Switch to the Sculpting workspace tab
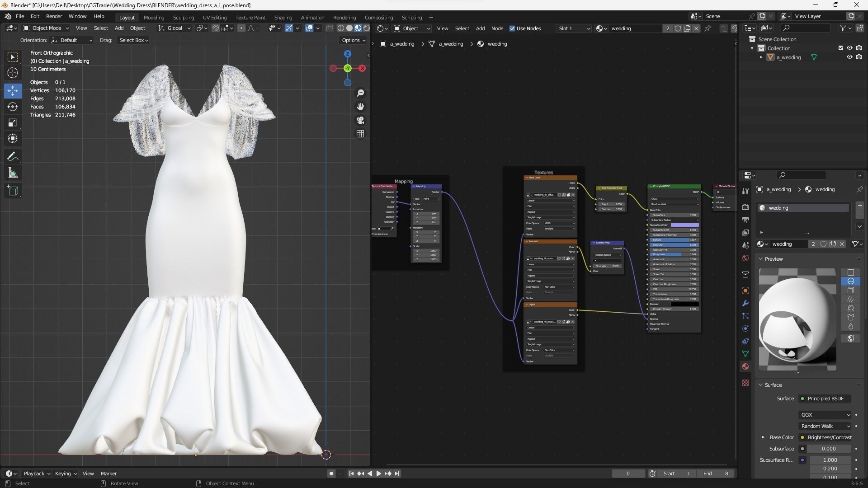This screenshot has width=868, height=488. (x=184, y=18)
